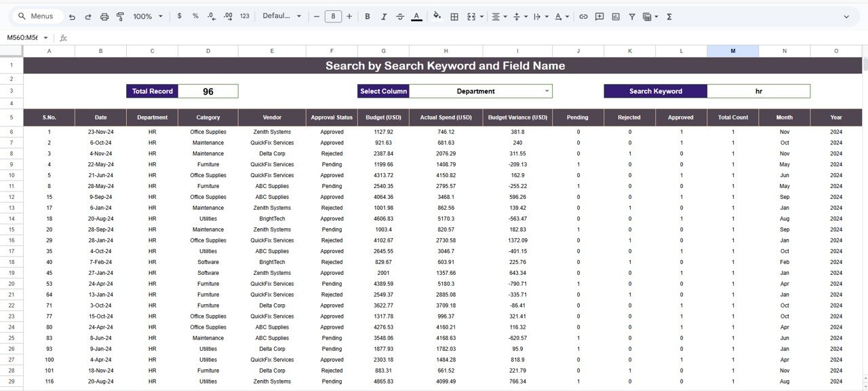The width and height of the screenshot is (868, 391).
Task: Click the Search Keyword input showing hr
Action: click(758, 90)
